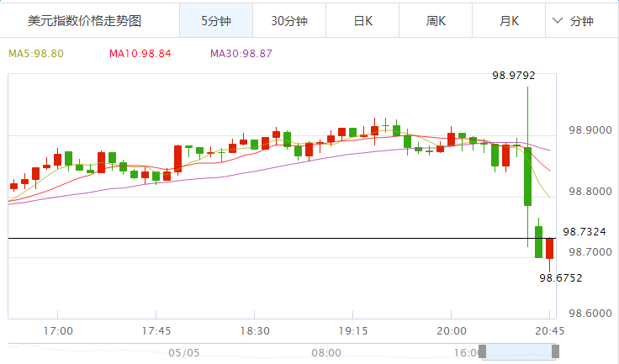Click the 98.7324 current price label
The width and height of the screenshot is (619, 364).
coord(584,231)
